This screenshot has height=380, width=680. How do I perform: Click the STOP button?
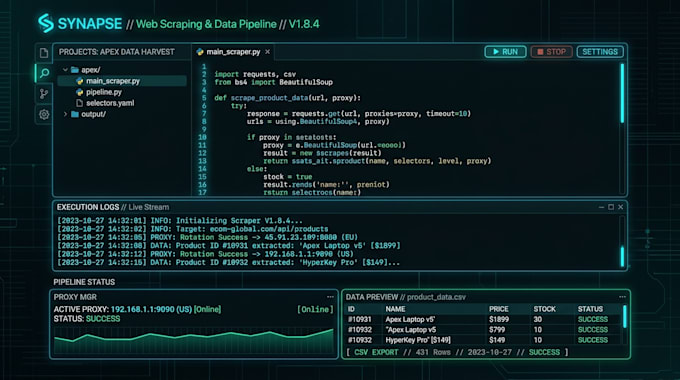pyautogui.click(x=552, y=52)
